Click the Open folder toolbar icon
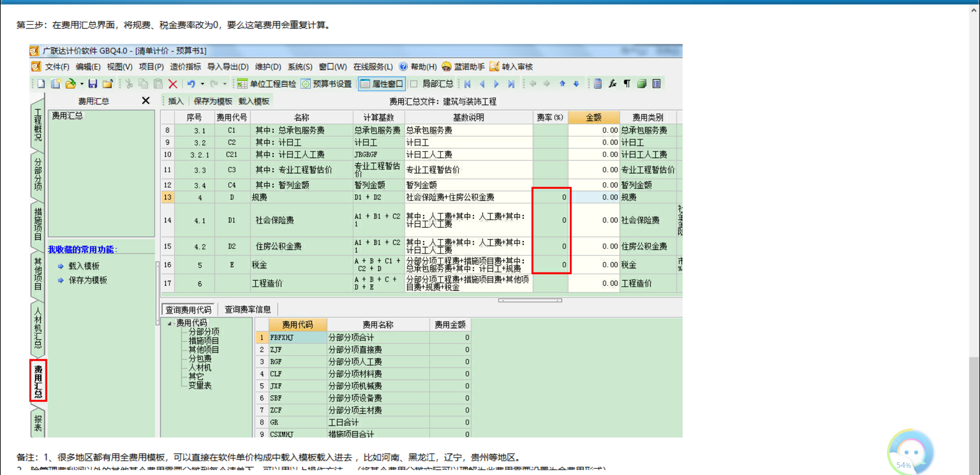 click(x=70, y=84)
